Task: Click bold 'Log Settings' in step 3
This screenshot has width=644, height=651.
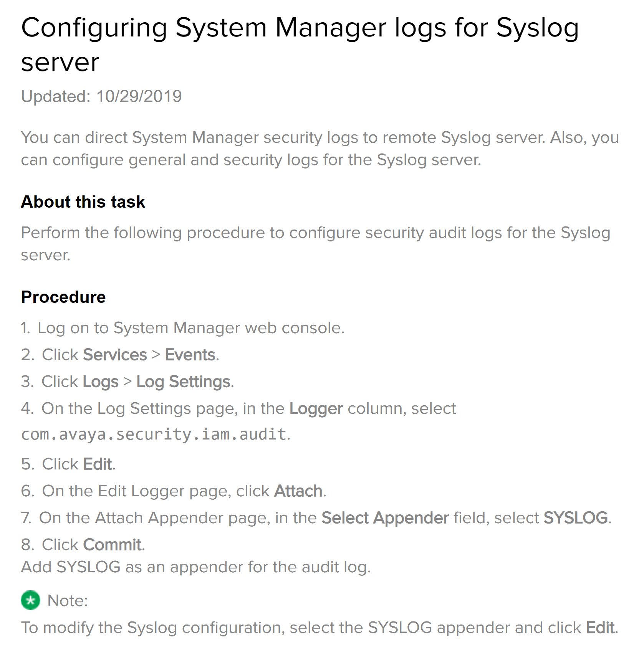Action: 184,382
